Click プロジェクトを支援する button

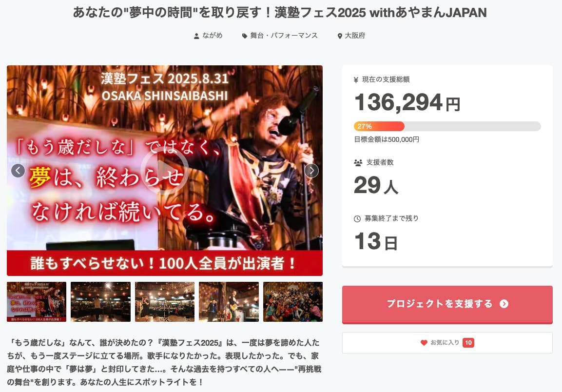click(447, 305)
